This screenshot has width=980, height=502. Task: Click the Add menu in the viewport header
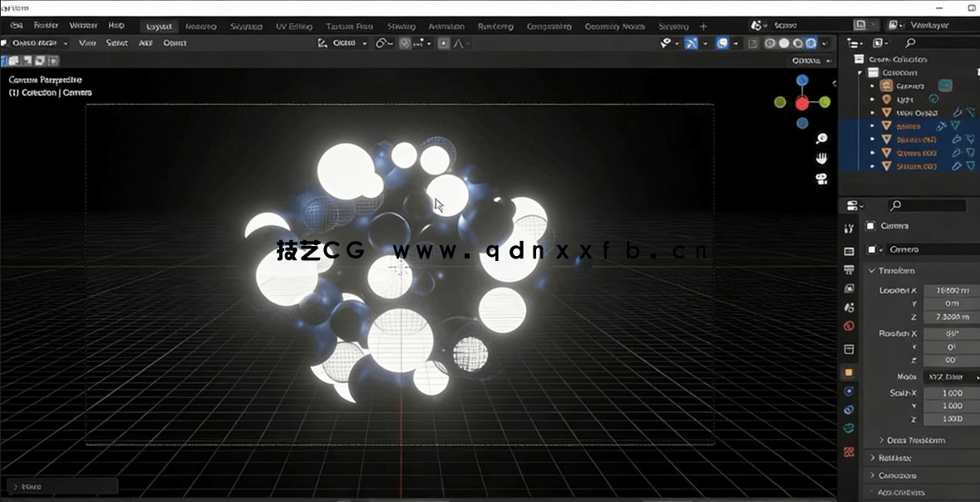(x=148, y=42)
